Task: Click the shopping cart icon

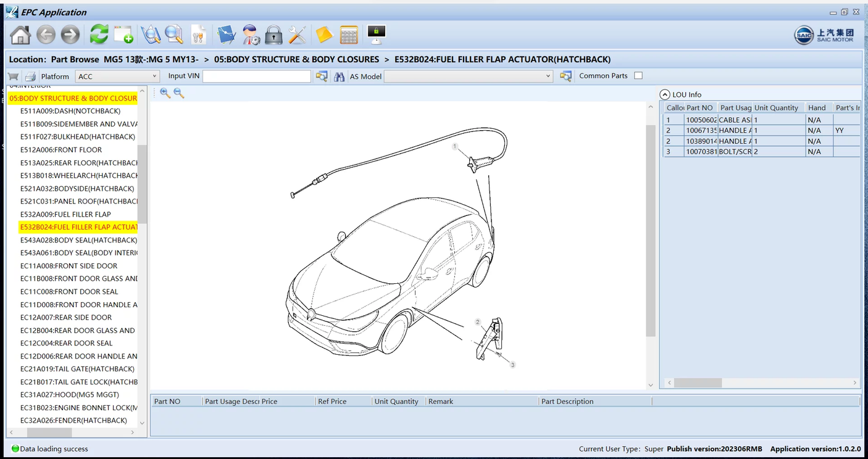Action: tap(13, 76)
